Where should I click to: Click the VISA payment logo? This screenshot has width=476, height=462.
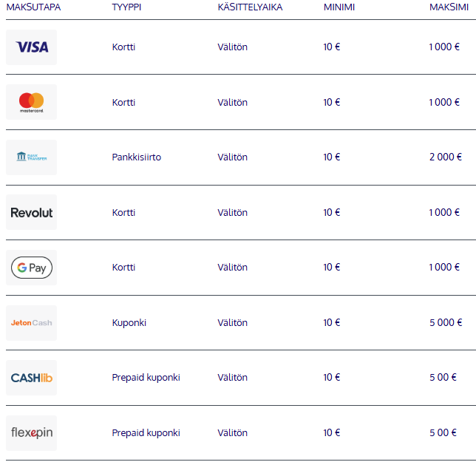click(32, 47)
